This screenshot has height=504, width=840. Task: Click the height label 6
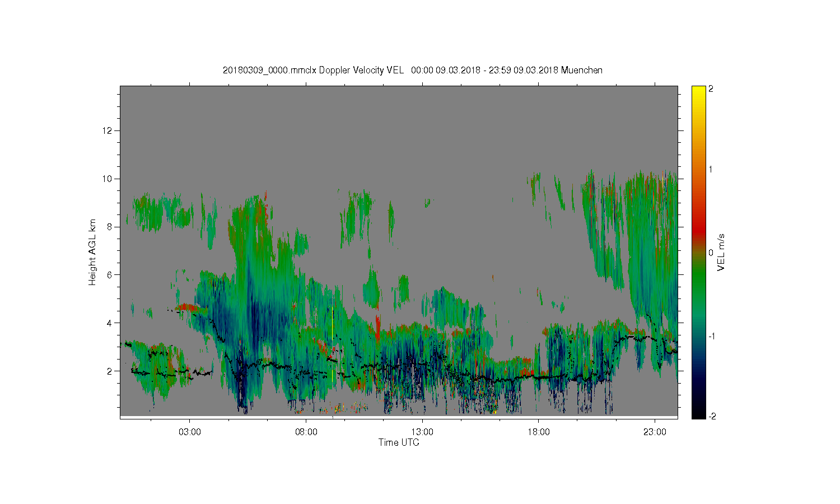pyautogui.click(x=110, y=275)
